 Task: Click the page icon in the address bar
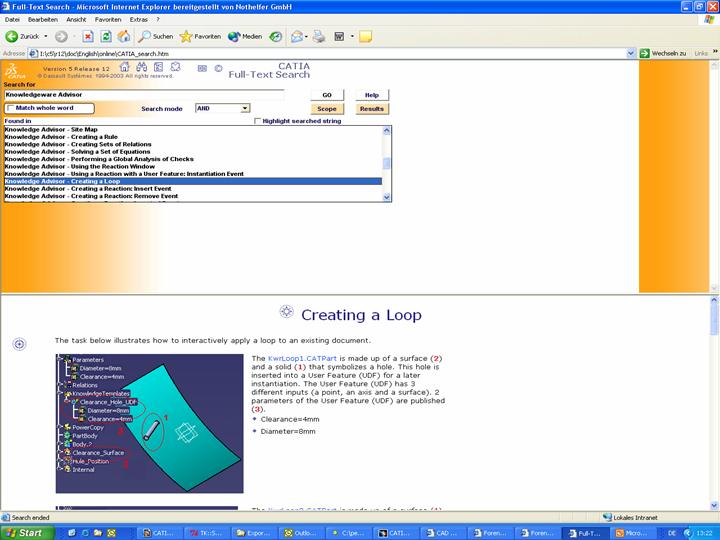[33, 54]
